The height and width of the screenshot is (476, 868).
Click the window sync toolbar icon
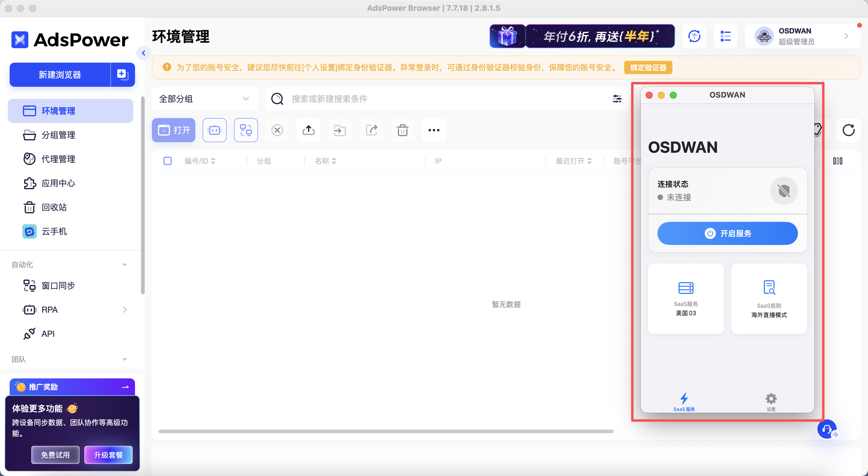pyautogui.click(x=246, y=130)
